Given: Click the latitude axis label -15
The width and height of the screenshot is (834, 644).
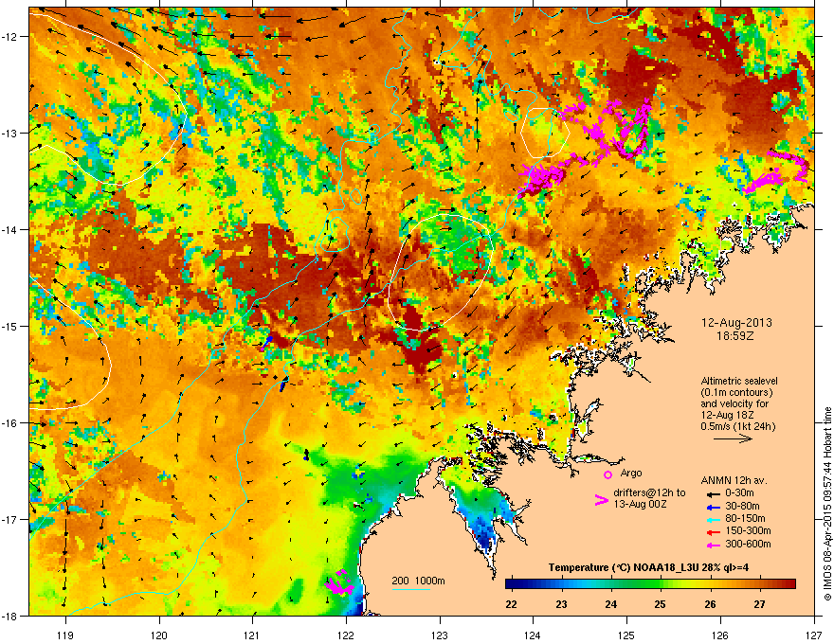Looking at the screenshot, I should (x=10, y=326).
